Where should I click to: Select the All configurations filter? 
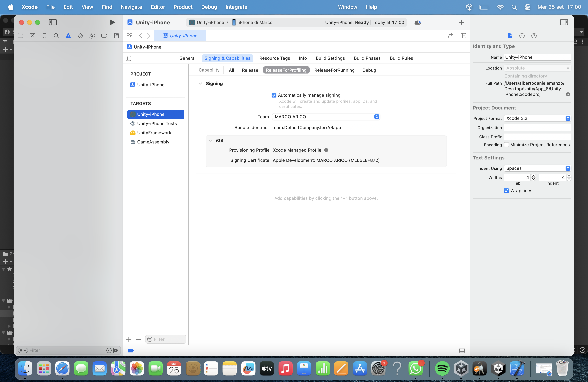[231, 70]
